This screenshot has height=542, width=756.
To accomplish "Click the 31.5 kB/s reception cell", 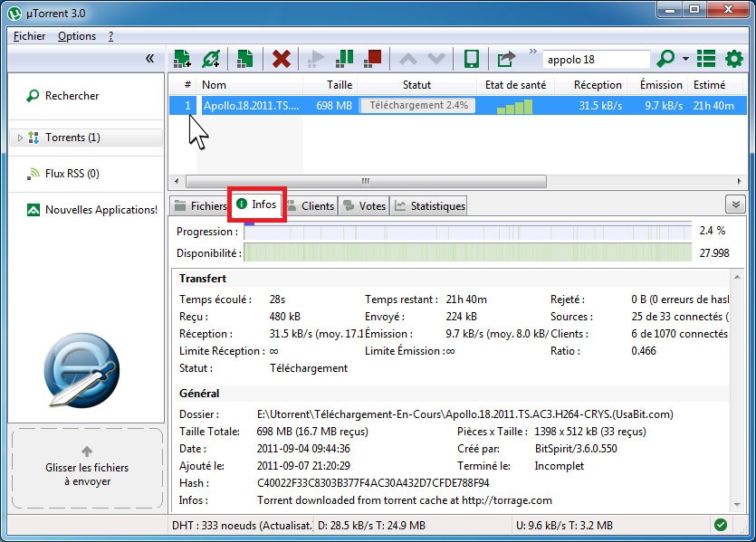I will pos(600,106).
